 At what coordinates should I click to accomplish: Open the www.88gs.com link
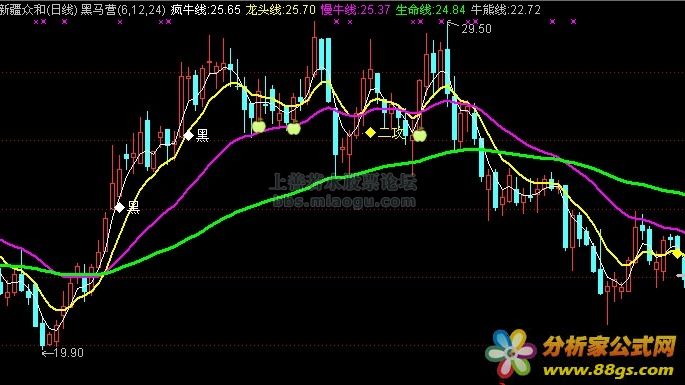point(608,370)
